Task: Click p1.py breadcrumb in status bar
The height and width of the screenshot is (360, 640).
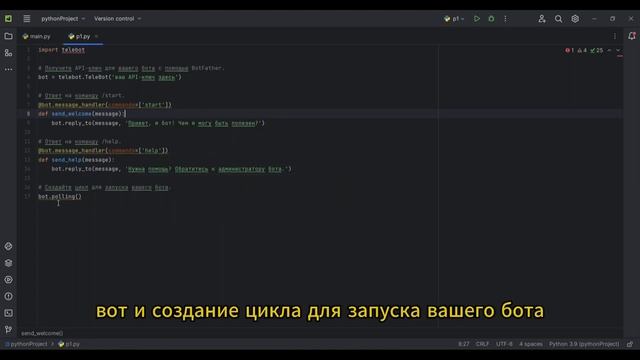Action: click(69, 344)
